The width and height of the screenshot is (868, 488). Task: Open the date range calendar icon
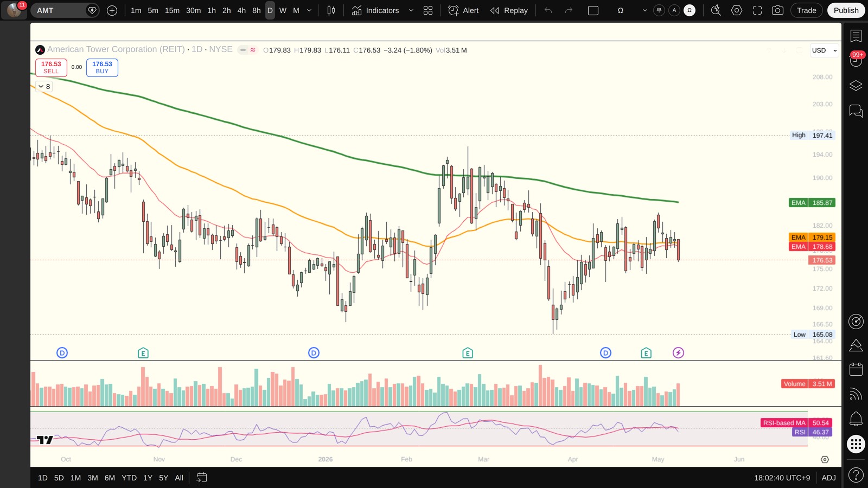[x=201, y=478]
